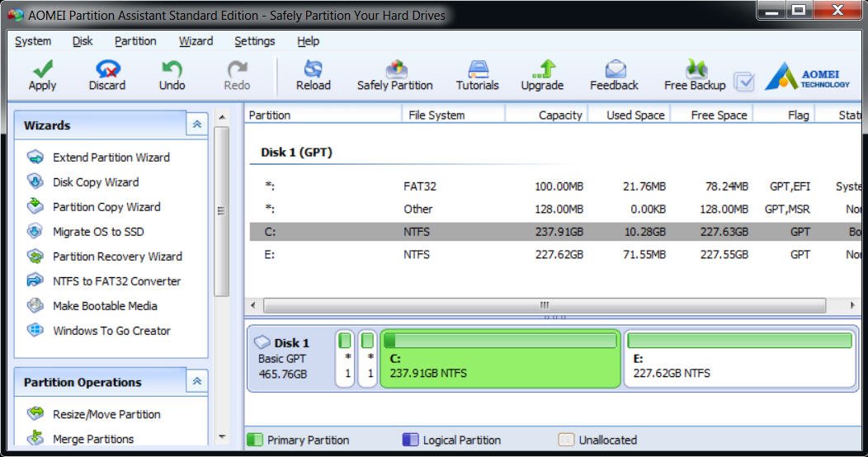Sort by the Free Space column header
868x457 pixels.
tap(712, 115)
